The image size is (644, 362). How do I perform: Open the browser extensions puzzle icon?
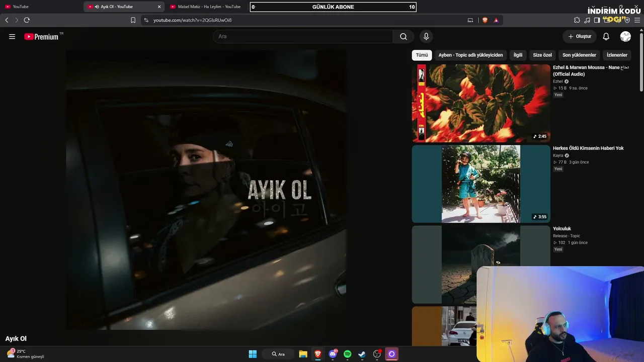tap(577, 20)
